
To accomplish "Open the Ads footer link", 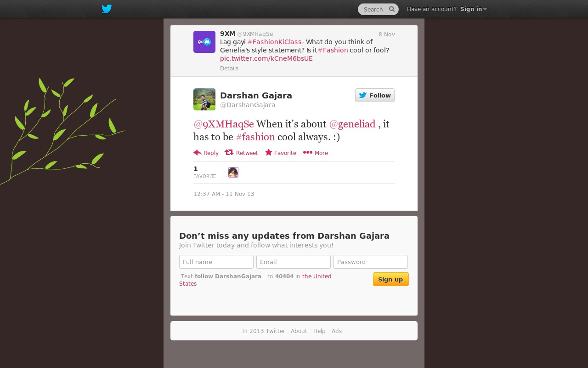I will 337,331.
